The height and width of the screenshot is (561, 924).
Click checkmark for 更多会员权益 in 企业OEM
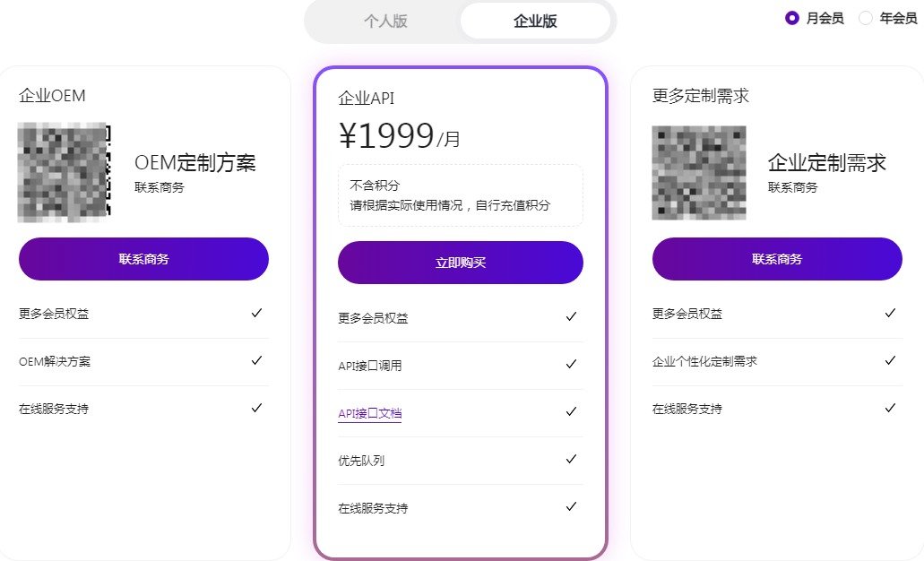click(256, 313)
